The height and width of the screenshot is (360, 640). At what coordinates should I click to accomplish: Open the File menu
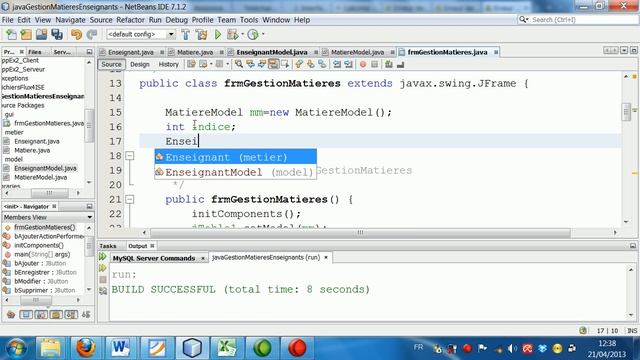tap(7, 20)
